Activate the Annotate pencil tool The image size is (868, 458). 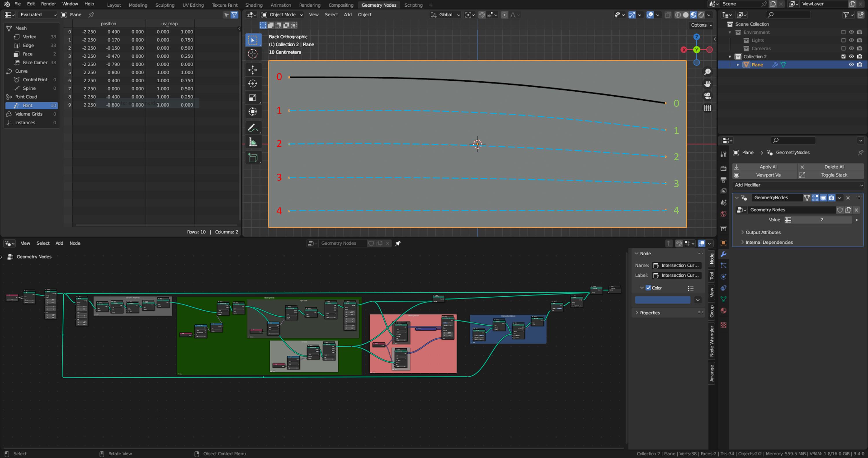252,128
